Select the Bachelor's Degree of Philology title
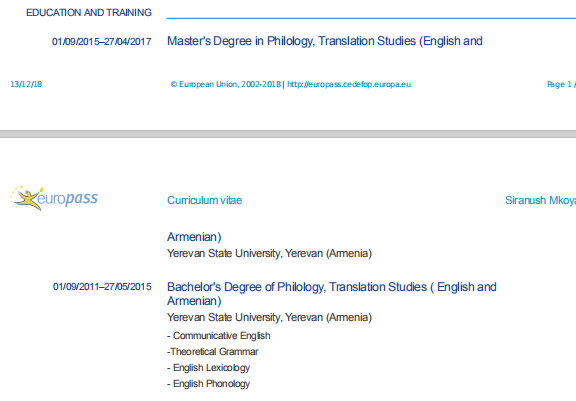This screenshot has width=576, height=401. (332, 294)
